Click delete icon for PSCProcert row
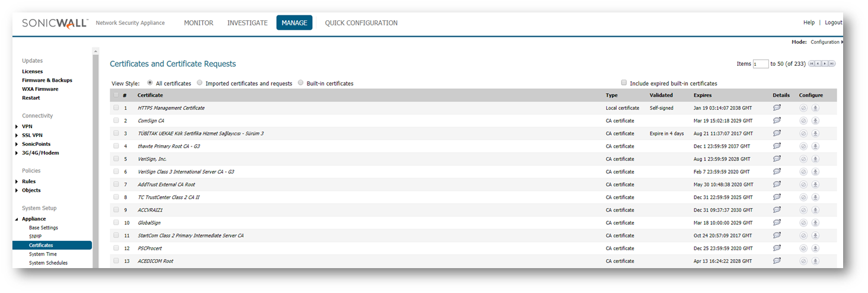Screen dimensions: 868x293 [803, 248]
